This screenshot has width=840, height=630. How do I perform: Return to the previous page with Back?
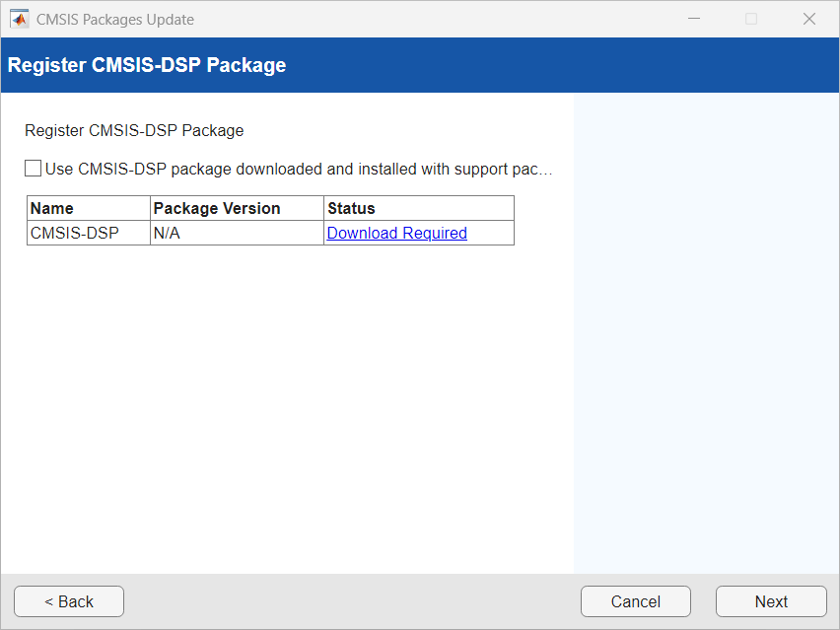point(69,601)
